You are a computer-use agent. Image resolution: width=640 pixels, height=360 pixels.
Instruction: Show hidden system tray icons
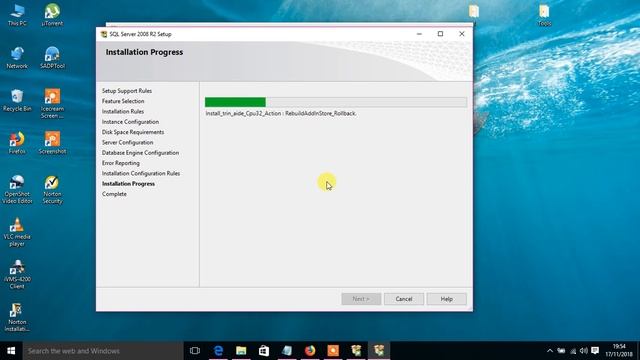click(x=550, y=351)
